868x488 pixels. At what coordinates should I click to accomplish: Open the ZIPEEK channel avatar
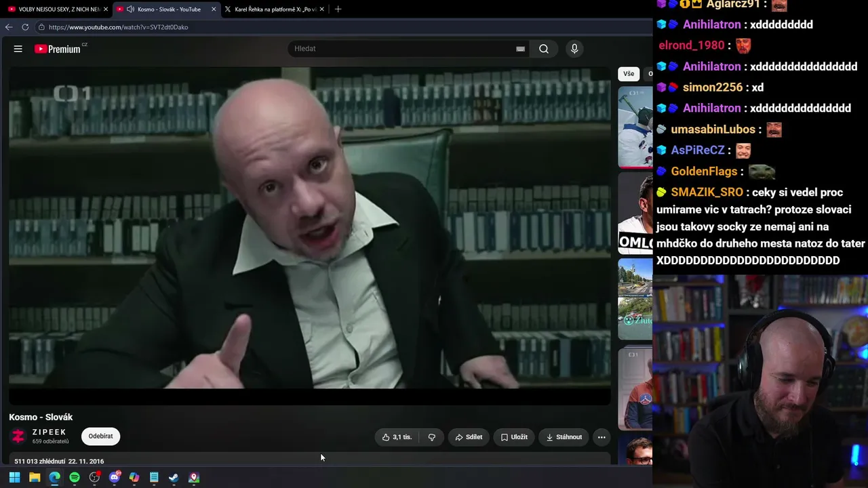pyautogui.click(x=19, y=436)
